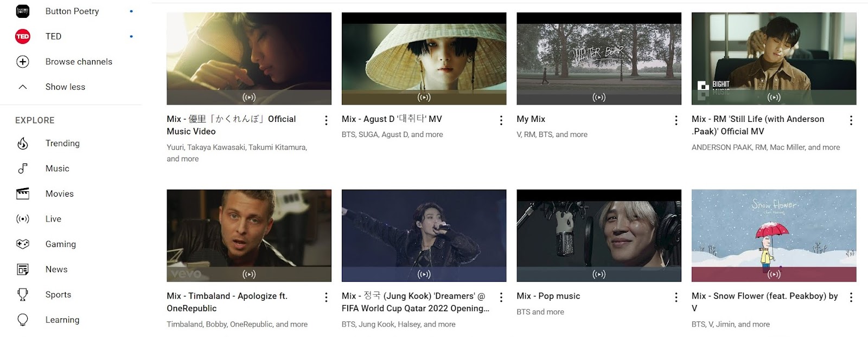Click new-content dot beside TED

(x=131, y=36)
